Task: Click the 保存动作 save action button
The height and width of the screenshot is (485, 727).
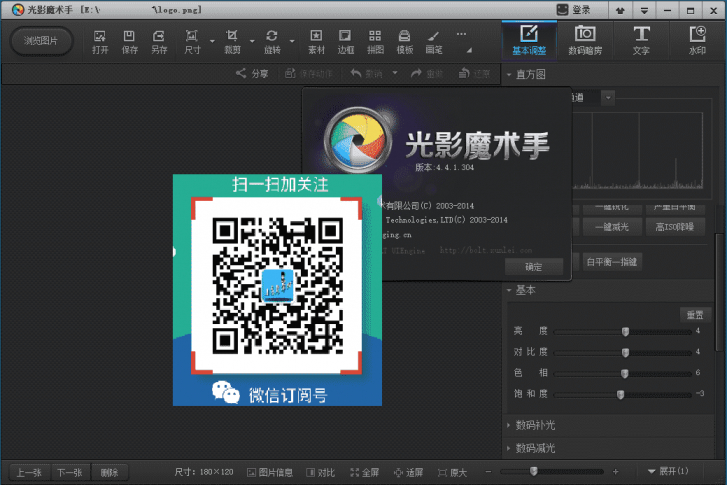Action: point(309,73)
